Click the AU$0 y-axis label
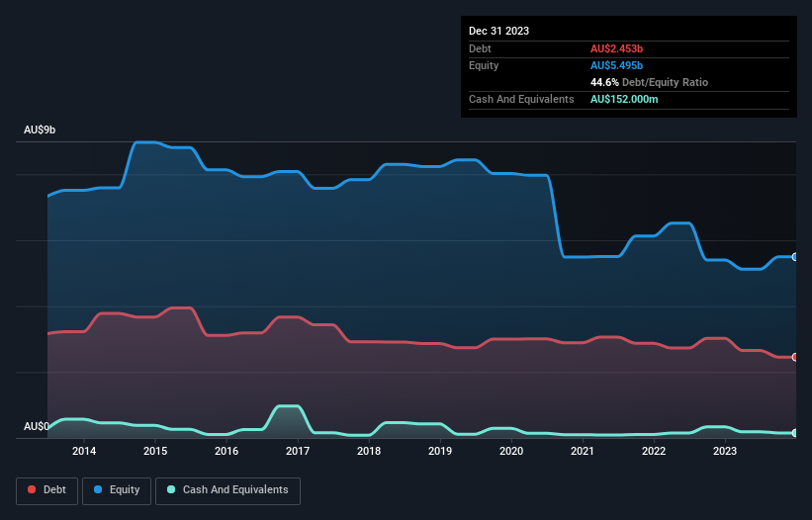Screen dimensions: 812x520 pos(37,426)
